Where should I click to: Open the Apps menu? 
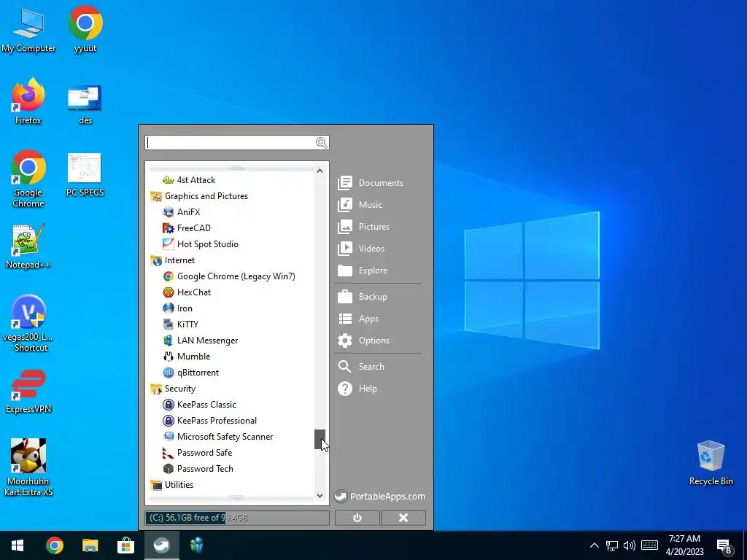(358, 319)
